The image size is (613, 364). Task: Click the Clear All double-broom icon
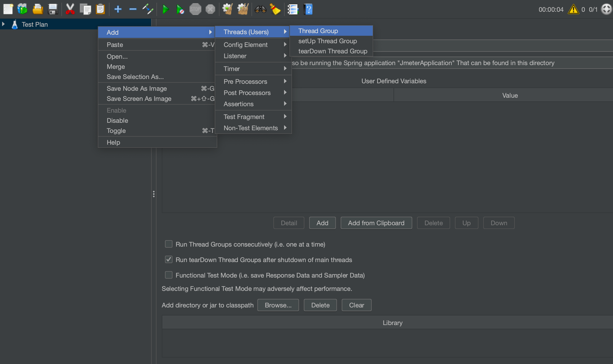click(x=243, y=9)
